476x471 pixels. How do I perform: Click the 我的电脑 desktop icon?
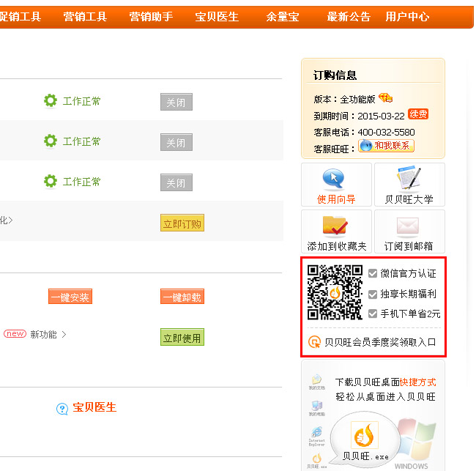(x=316, y=408)
